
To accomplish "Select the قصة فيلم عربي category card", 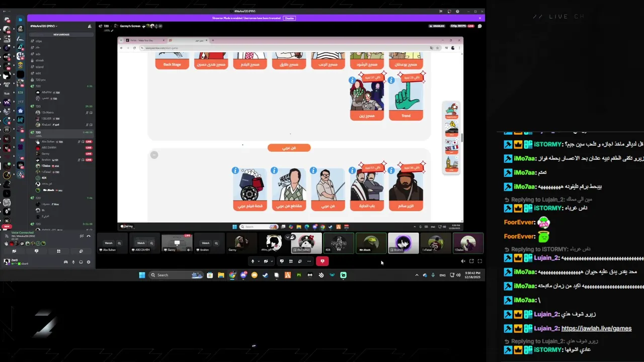I will pyautogui.click(x=250, y=189).
